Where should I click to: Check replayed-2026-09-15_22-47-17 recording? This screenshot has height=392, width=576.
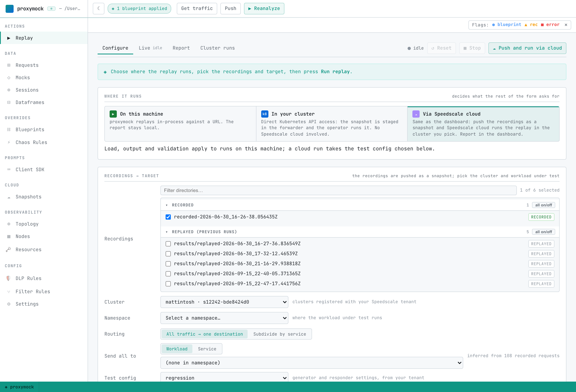[x=168, y=284]
